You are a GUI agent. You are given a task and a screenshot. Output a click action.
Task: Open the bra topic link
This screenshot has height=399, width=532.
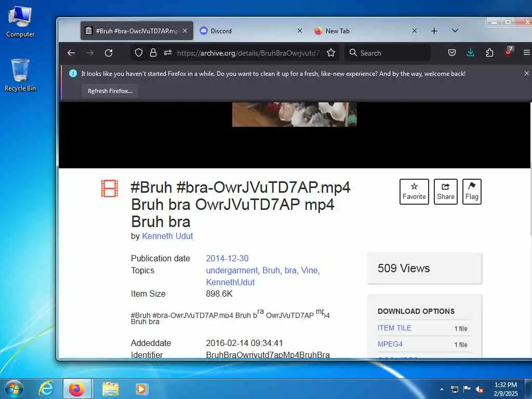tap(290, 270)
